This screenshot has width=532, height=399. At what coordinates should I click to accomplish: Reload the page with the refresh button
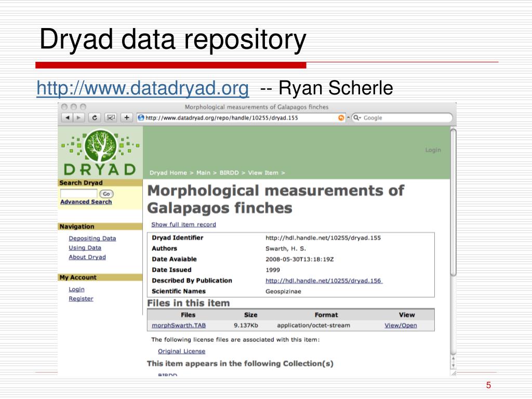[x=95, y=118]
